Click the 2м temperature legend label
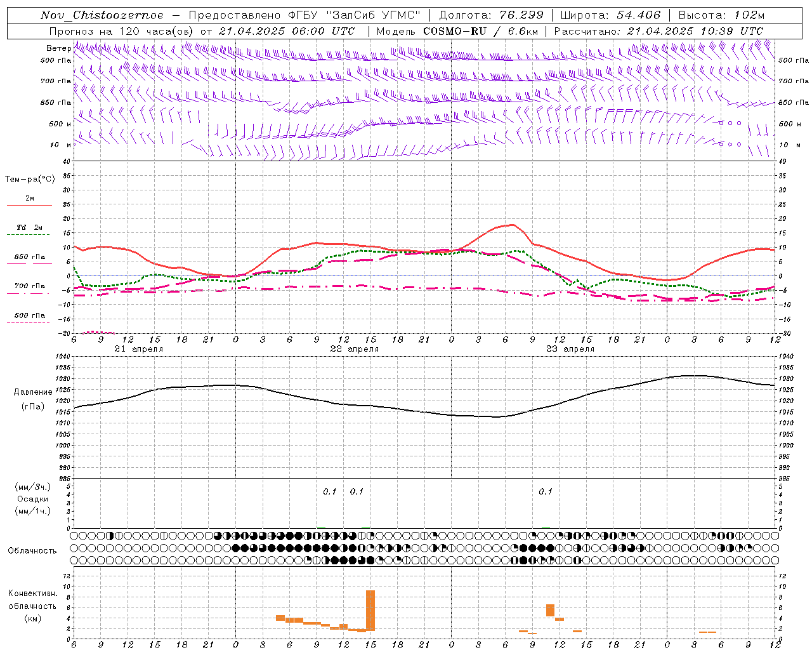 click(30, 199)
